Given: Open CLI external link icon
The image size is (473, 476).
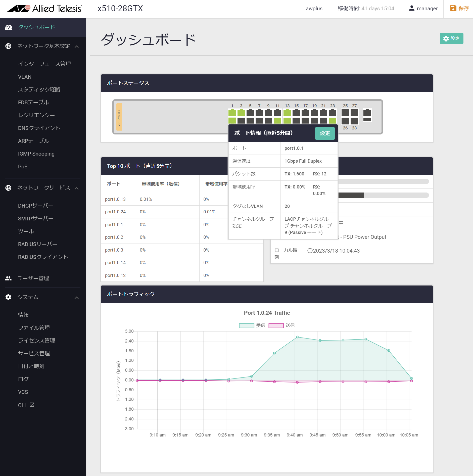Looking at the screenshot, I should (x=32, y=405).
